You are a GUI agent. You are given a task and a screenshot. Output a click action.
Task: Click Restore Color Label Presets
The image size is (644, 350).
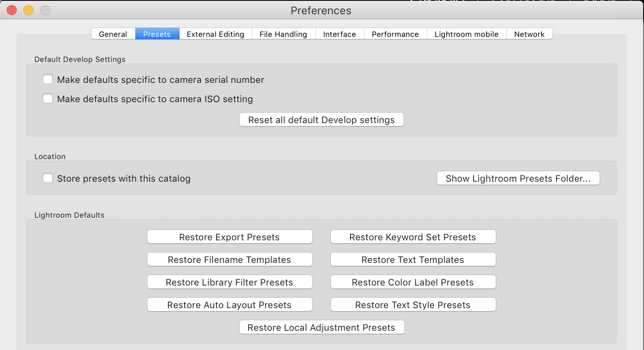pyautogui.click(x=413, y=282)
